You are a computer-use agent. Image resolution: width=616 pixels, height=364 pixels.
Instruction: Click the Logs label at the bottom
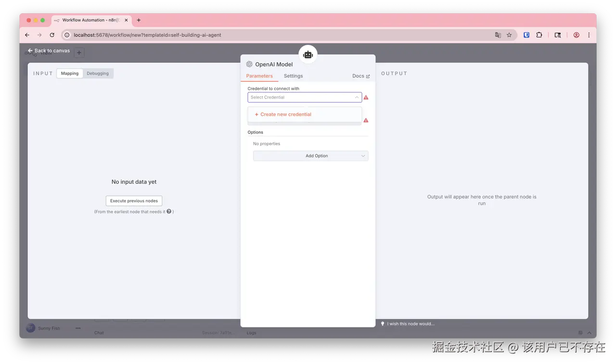click(x=252, y=333)
